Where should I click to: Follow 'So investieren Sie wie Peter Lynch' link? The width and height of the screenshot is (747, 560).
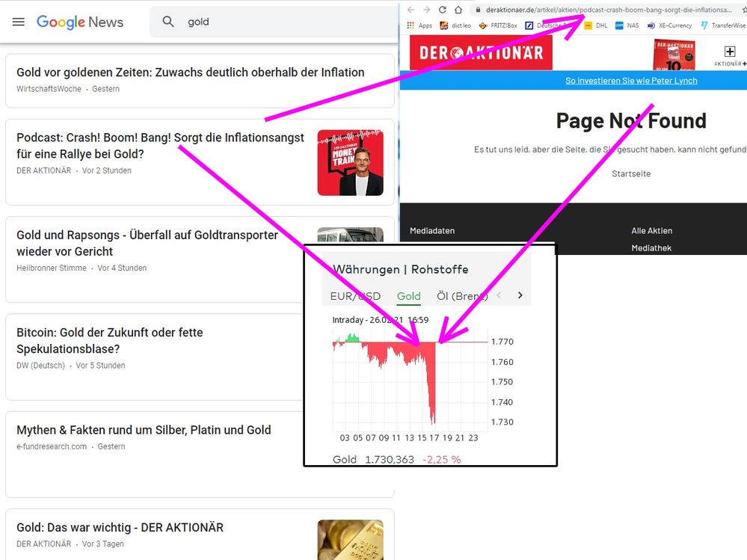pyautogui.click(x=631, y=81)
